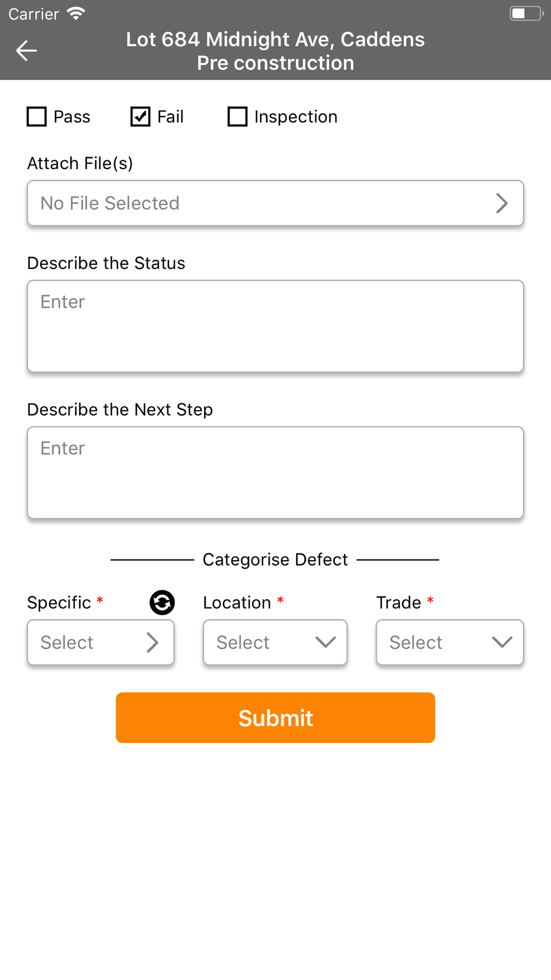Click the Wi-Fi status icon

pyautogui.click(x=76, y=13)
